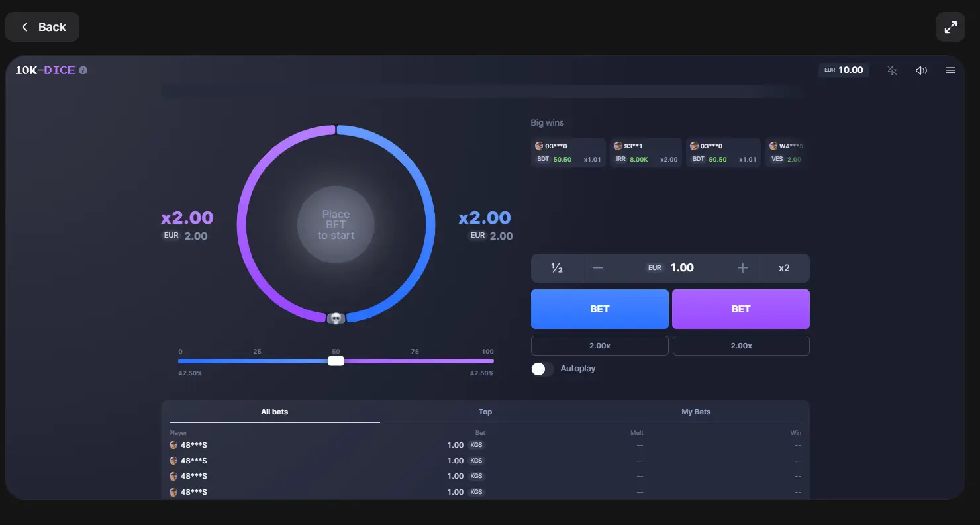Image resolution: width=980 pixels, height=525 pixels.
Task: Click the Big wins heading
Action: pos(548,122)
